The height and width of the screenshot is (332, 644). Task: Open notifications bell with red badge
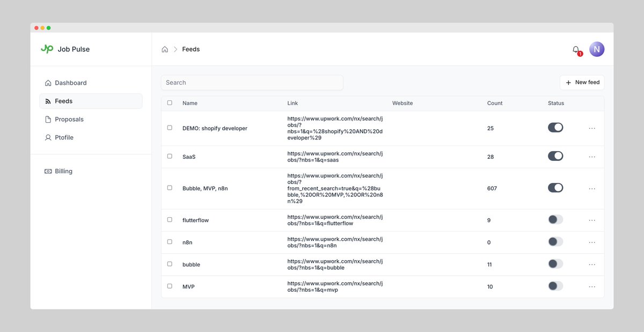[x=576, y=50]
